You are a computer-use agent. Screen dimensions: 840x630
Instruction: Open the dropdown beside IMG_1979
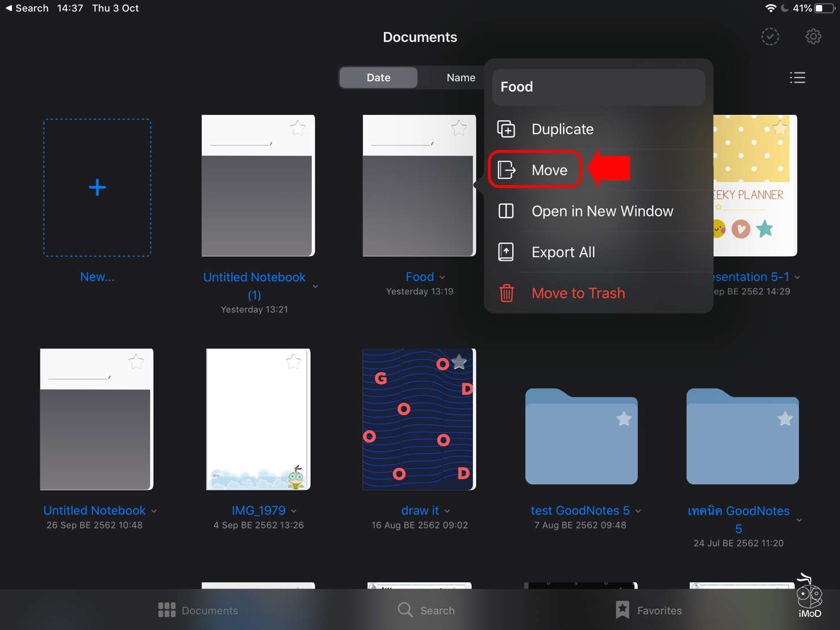pyautogui.click(x=293, y=511)
